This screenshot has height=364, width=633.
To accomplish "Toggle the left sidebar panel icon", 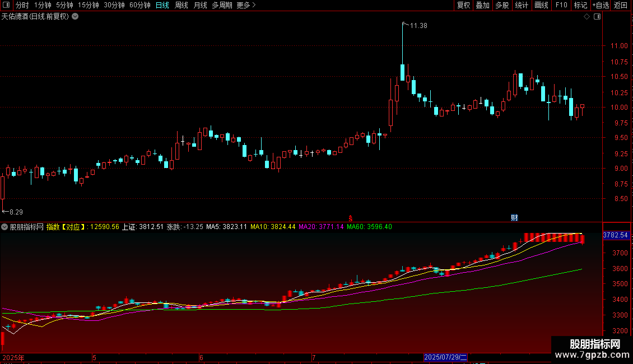I will pos(6,5).
